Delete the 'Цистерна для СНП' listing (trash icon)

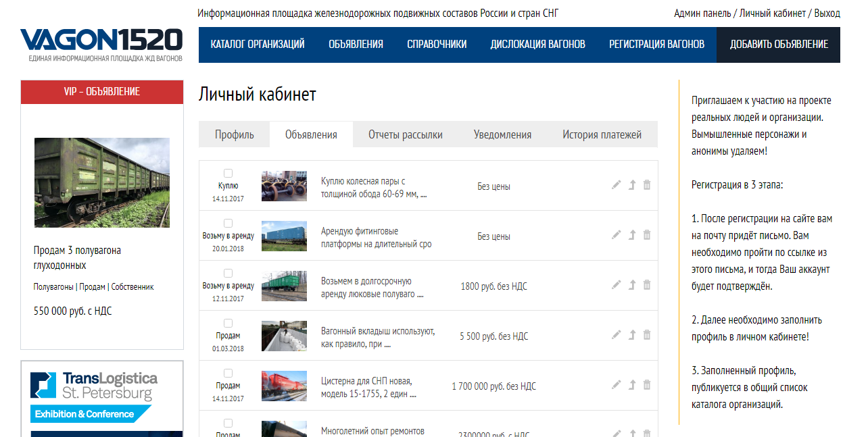tap(647, 385)
